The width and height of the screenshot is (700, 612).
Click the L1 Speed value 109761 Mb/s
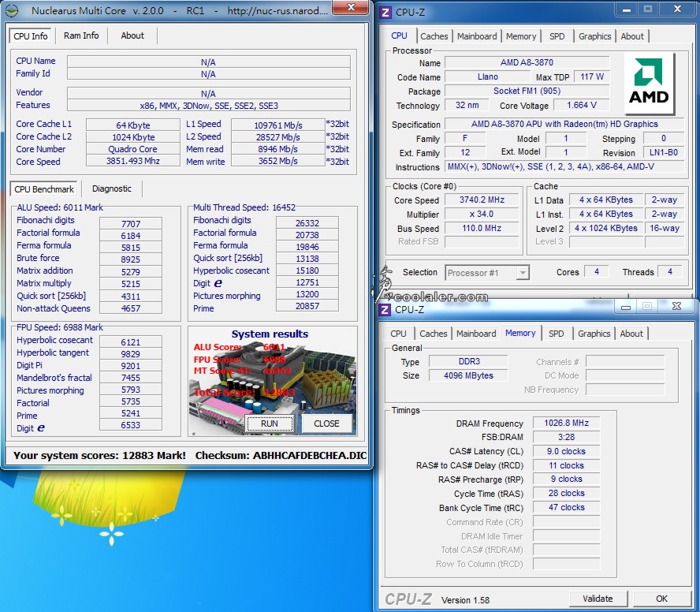click(278, 125)
